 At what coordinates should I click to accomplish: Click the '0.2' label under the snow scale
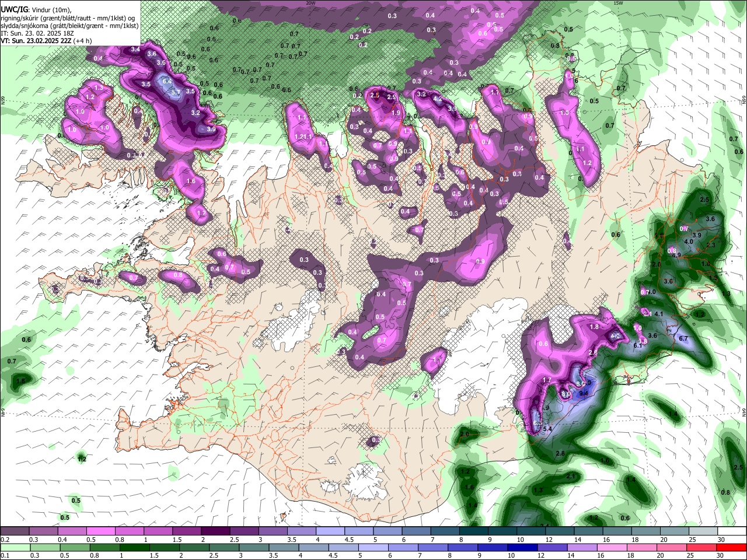[5, 540]
